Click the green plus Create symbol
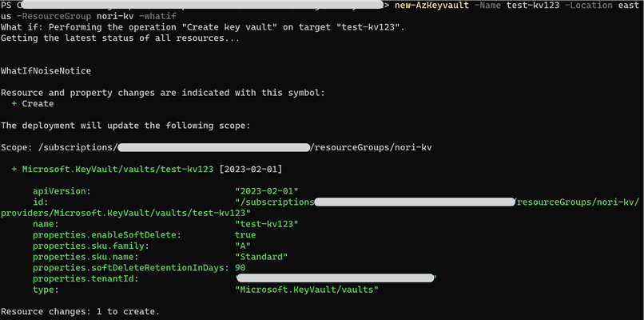The image size is (644, 320). tap(33, 104)
